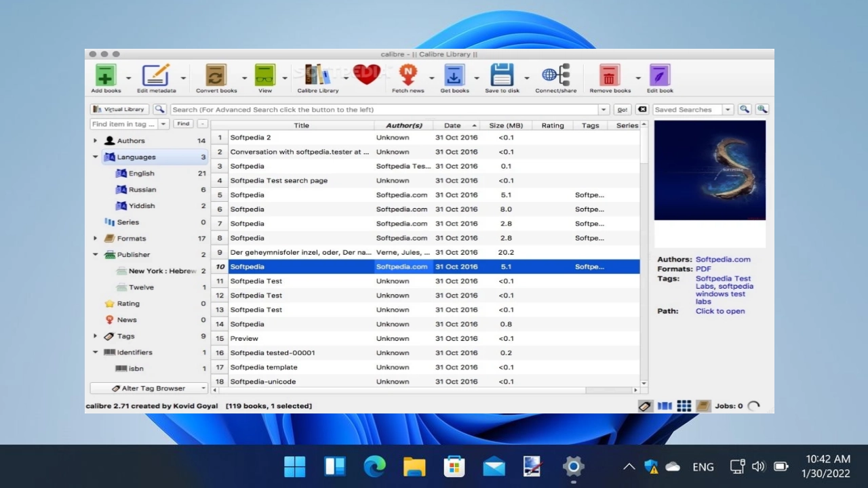Sort by the Author(s) column header
Viewport: 868px width, 488px height.
pos(403,125)
